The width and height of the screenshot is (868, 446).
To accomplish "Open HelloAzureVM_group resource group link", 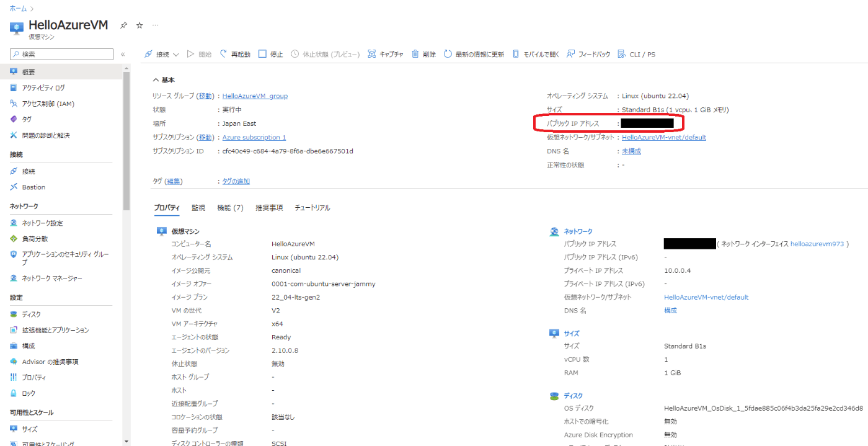I will tap(255, 96).
